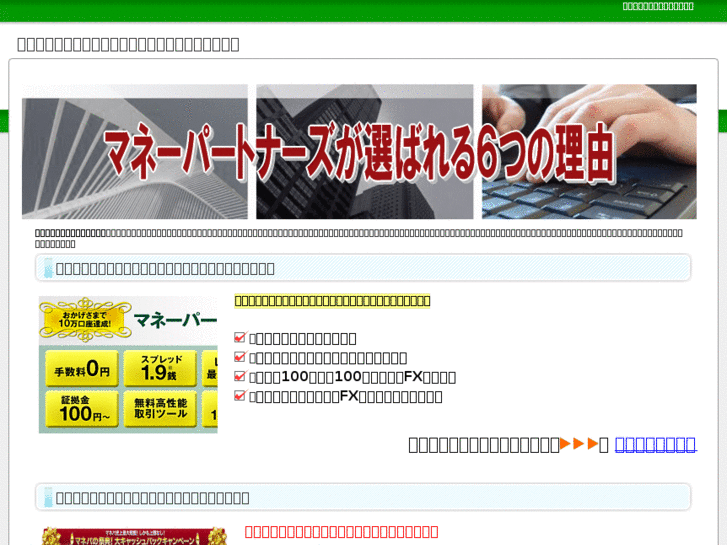Click the red checkmark beside the 100 FX line
This screenshot has height=545, width=727.
[x=240, y=376]
